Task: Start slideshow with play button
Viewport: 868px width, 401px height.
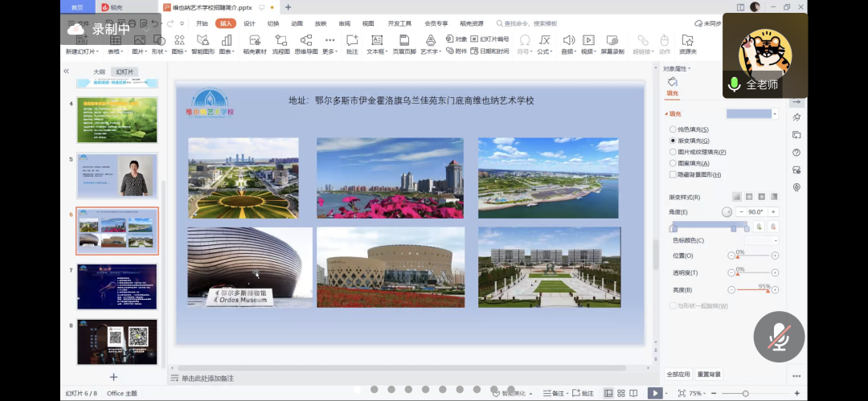Action: [x=655, y=393]
